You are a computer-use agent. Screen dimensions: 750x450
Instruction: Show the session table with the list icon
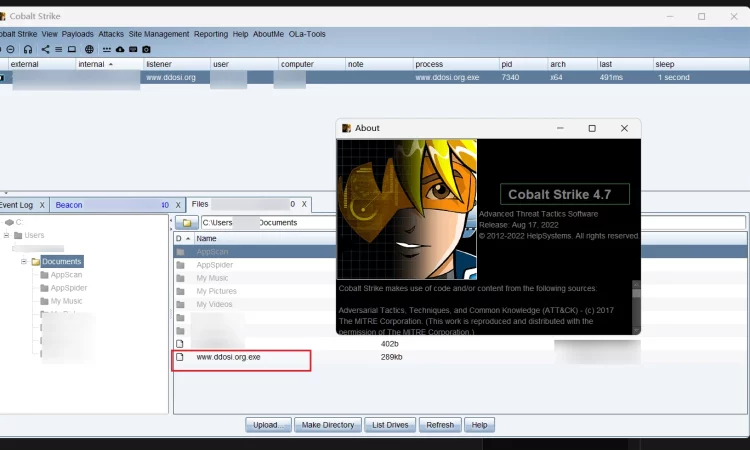tap(58, 49)
